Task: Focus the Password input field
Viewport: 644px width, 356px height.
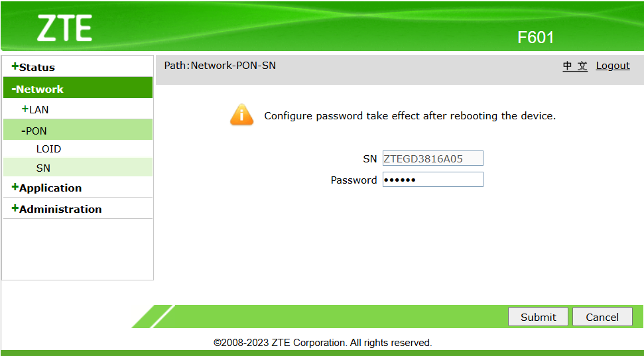Action: point(433,180)
